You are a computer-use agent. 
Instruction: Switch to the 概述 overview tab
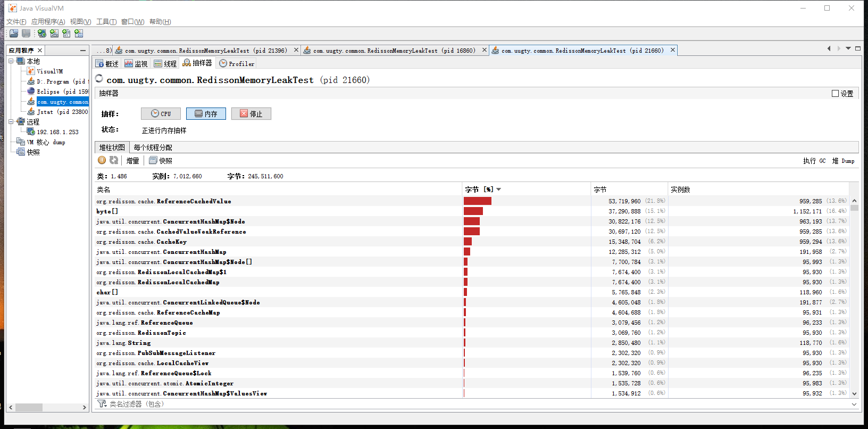[x=107, y=63]
